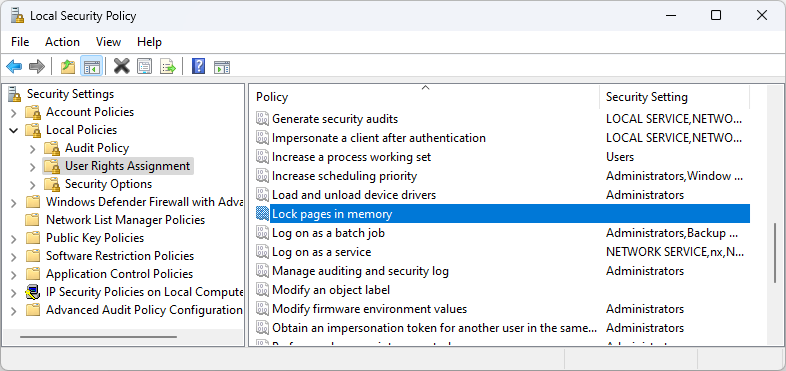Click the Local Policies folder icon
Image resolution: width=786 pixels, height=371 pixels.
[x=33, y=130]
